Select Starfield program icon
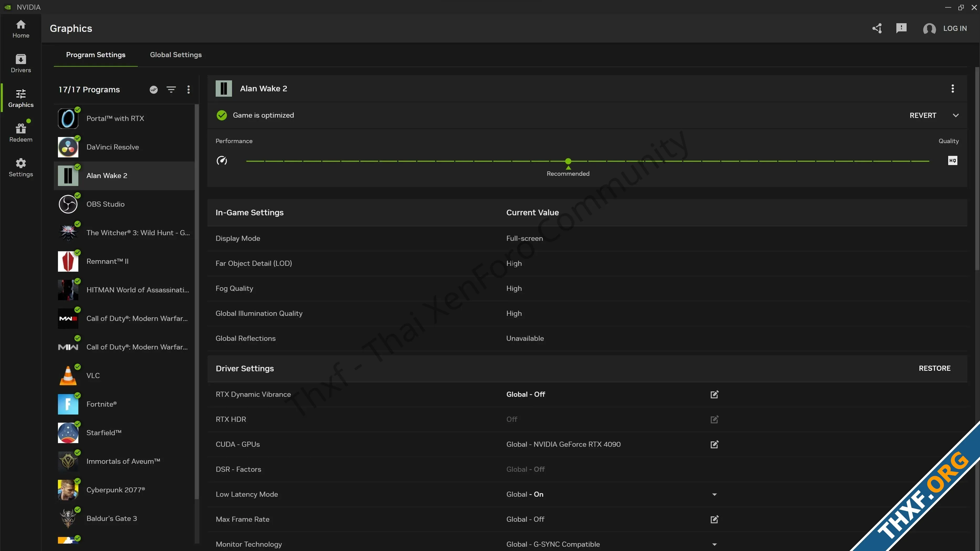This screenshot has width=980, height=551. coord(68,433)
